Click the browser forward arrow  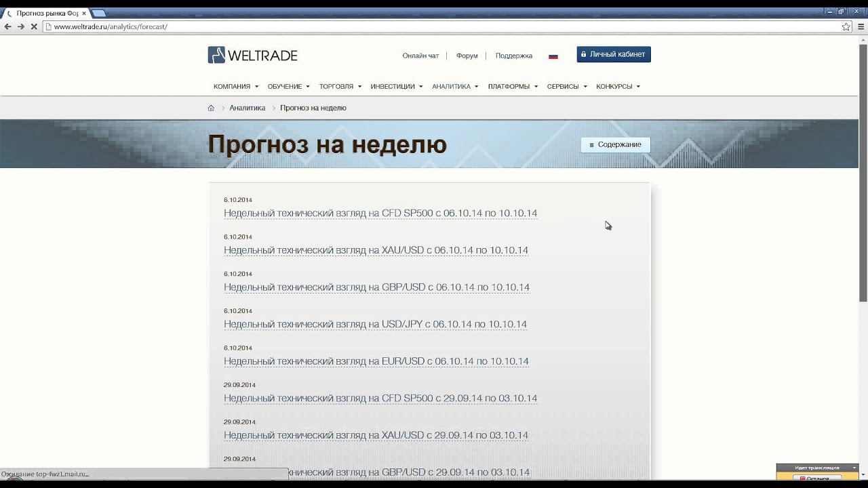(x=20, y=26)
